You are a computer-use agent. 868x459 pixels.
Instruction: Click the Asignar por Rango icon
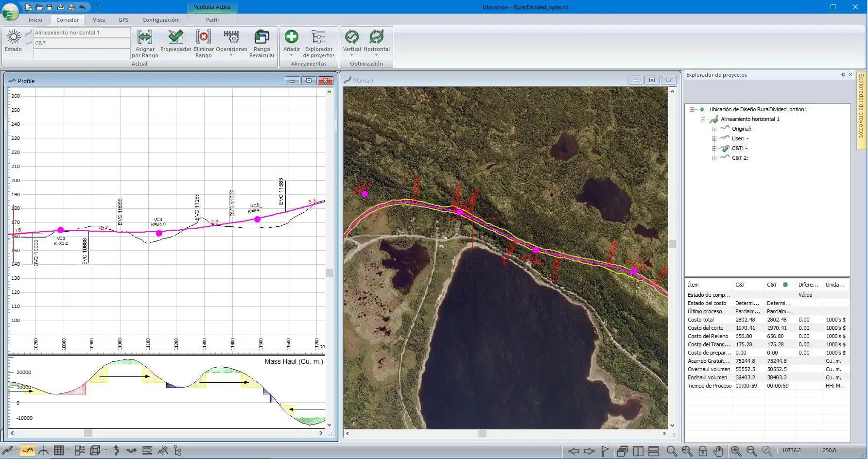click(145, 38)
